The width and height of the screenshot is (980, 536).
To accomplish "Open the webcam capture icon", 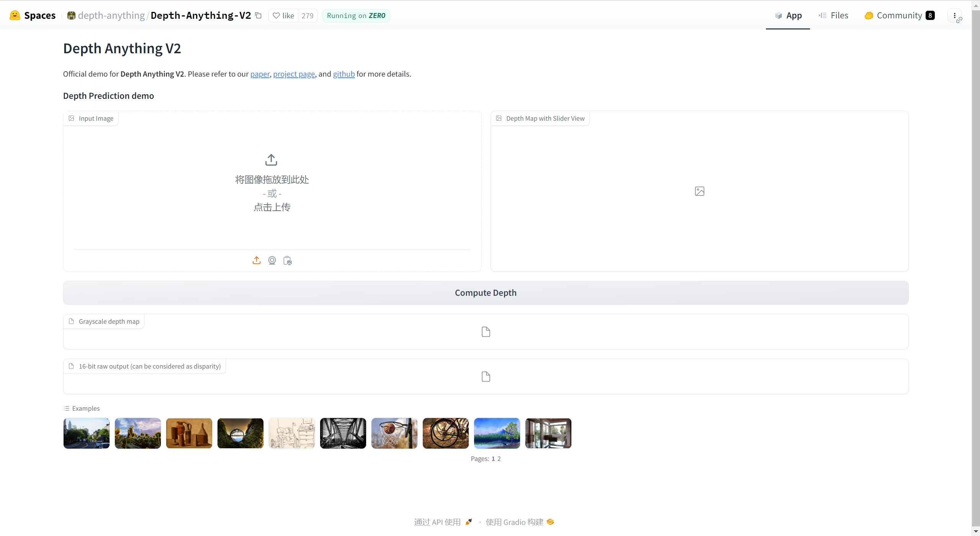I will coord(271,260).
